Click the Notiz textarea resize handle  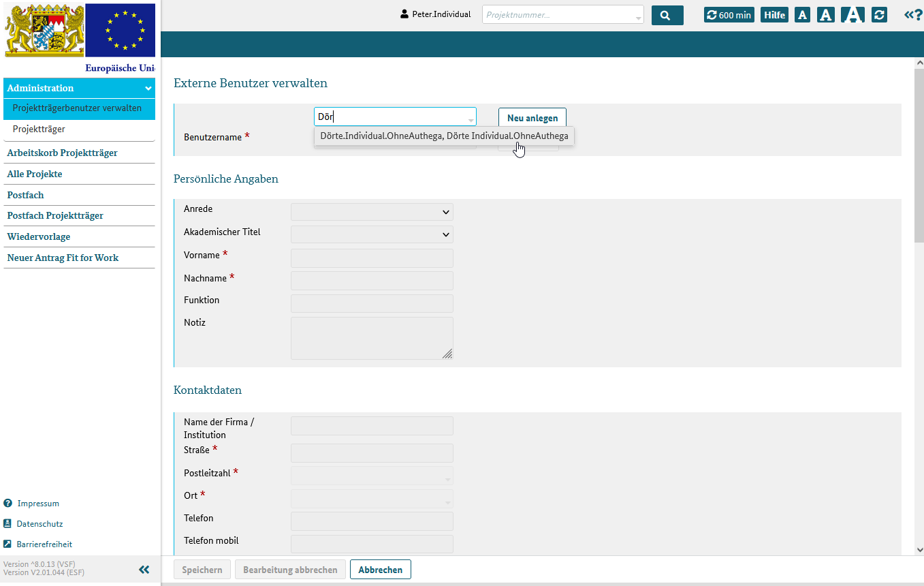coord(447,353)
